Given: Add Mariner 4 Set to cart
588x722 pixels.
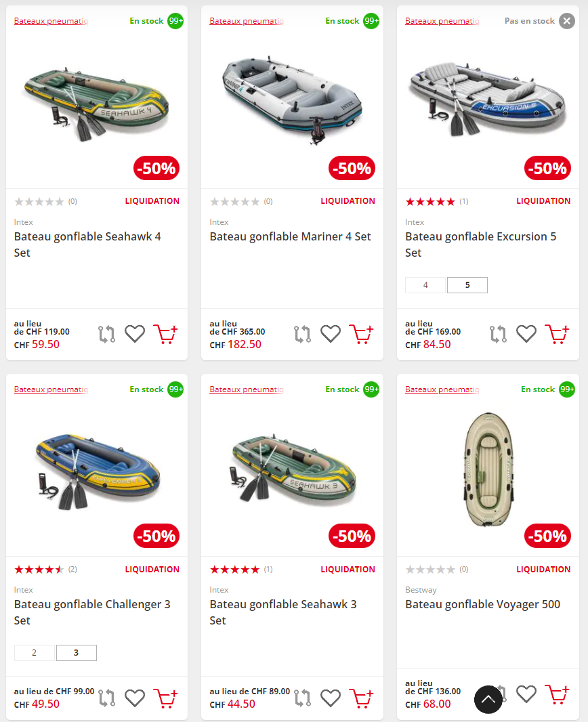Looking at the screenshot, I should (361, 334).
